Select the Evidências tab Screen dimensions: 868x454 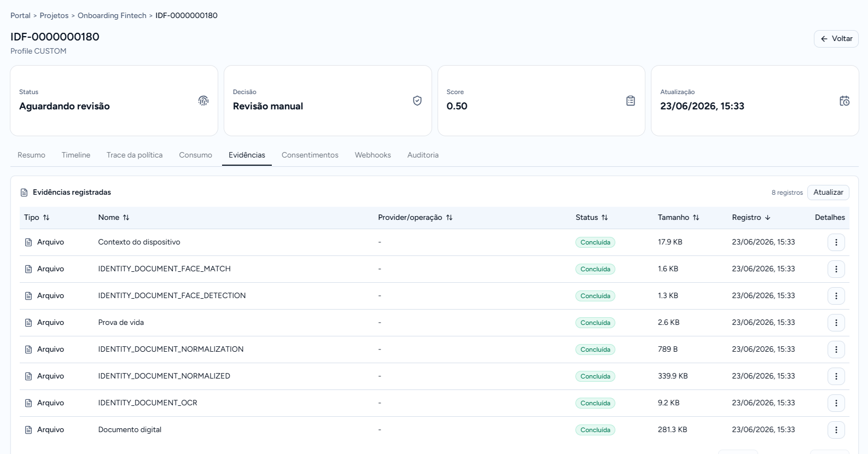(247, 155)
